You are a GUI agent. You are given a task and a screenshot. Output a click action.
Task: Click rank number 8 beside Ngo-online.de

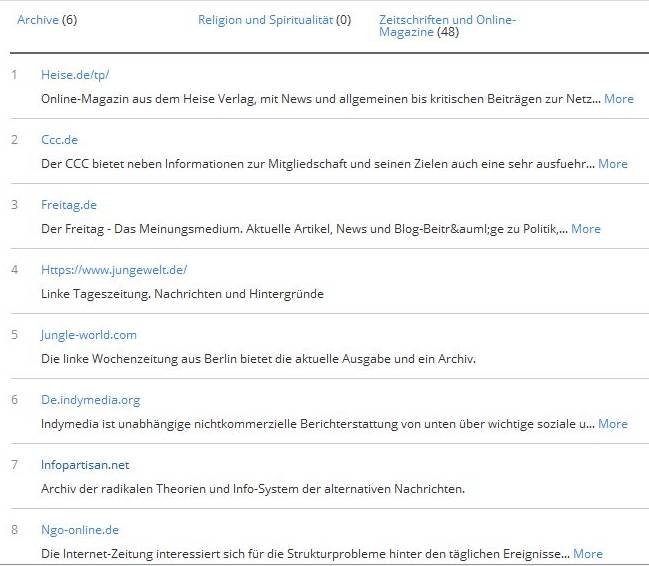click(14, 530)
